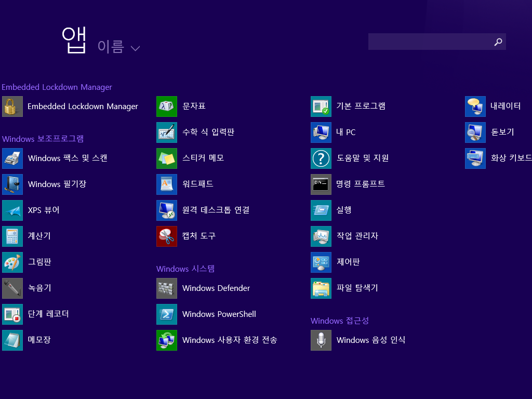The width and height of the screenshot is (532, 399).
Task: Open 수학 식 입력판 icon
Action: pyautogui.click(x=167, y=132)
